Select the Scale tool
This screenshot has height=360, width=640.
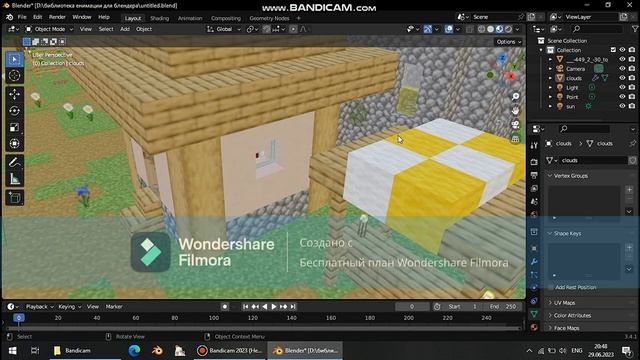tap(15, 127)
